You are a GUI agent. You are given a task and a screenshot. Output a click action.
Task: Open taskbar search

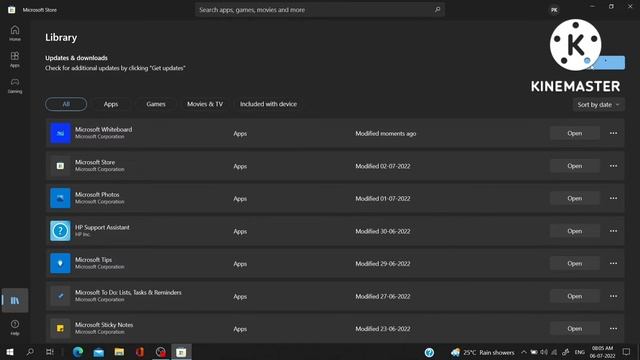(x=30, y=352)
